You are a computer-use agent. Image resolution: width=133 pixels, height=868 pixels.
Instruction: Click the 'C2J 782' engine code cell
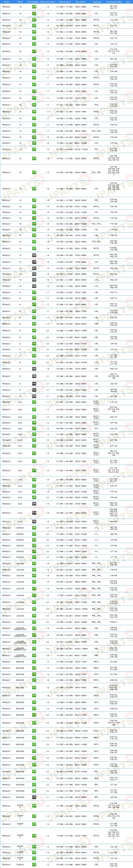113,858
